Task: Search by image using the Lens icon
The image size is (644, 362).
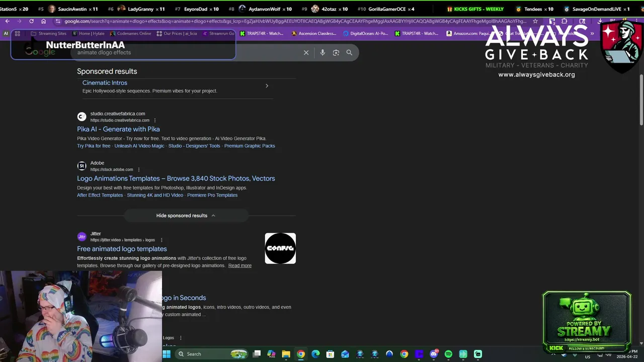Action: (336, 52)
